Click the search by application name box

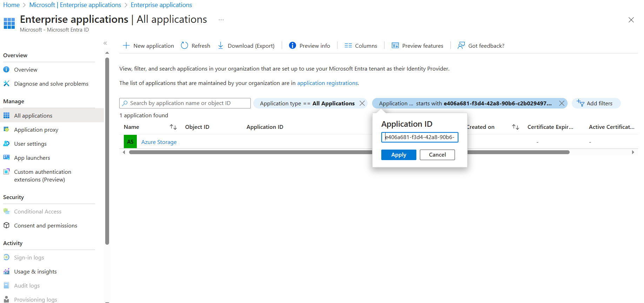[185, 103]
